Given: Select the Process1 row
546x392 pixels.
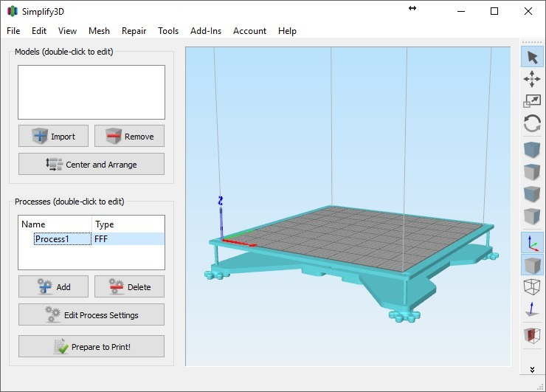Looking at the screenshot, I should point(91,239).
